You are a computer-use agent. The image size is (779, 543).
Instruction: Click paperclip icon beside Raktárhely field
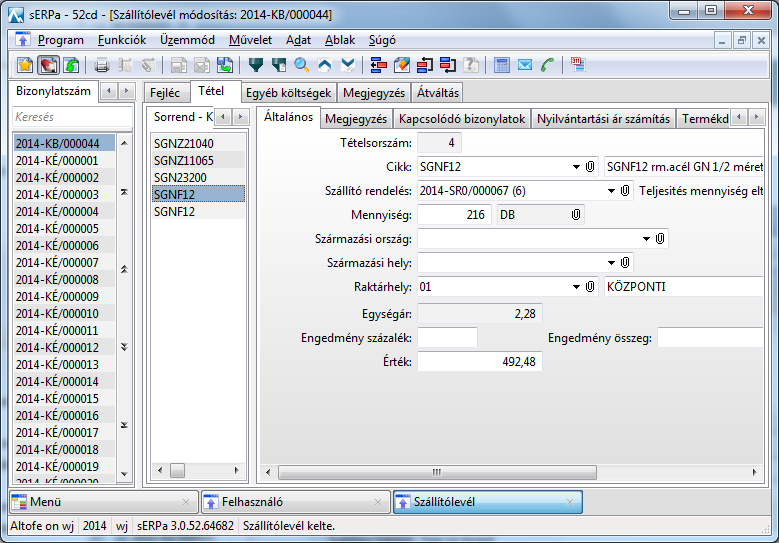point(590,287)
